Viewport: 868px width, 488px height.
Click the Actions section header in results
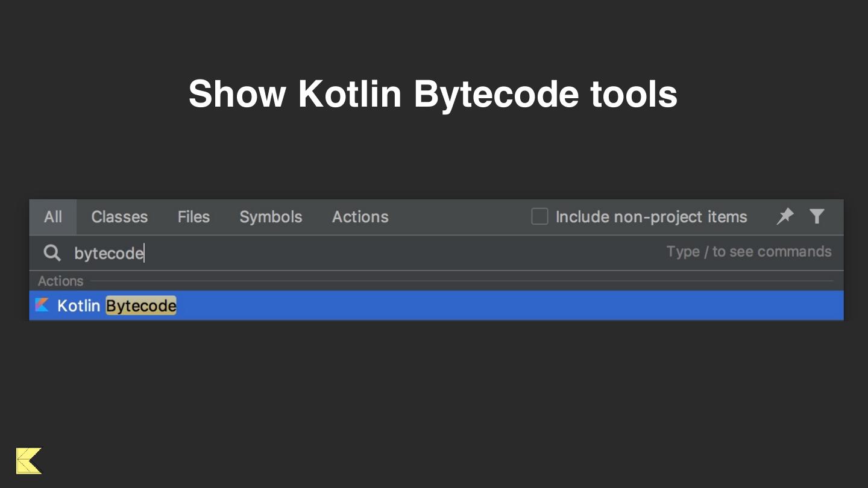(x=60, y=281)
